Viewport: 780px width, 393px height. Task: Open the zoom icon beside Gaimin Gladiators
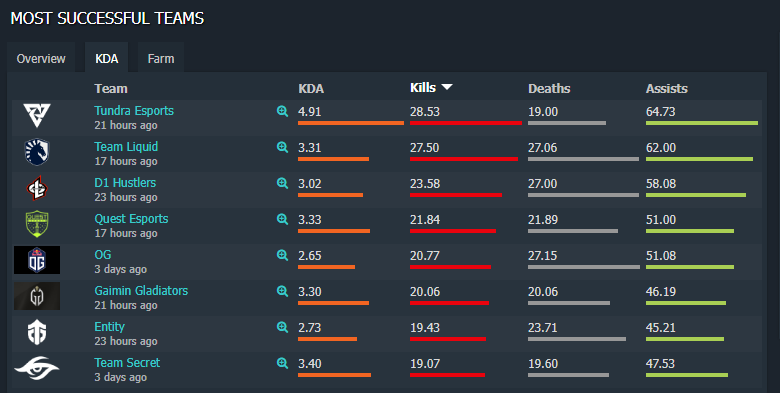point(283,291)
